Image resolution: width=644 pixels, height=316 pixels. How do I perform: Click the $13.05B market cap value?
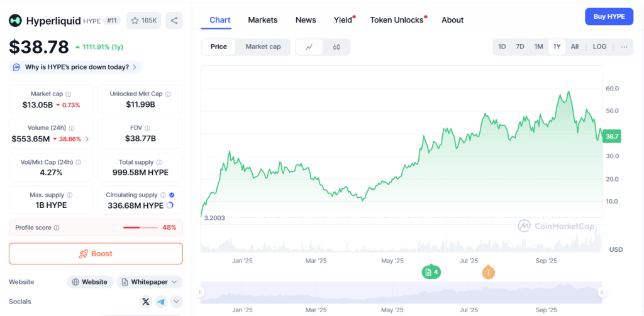37,105
